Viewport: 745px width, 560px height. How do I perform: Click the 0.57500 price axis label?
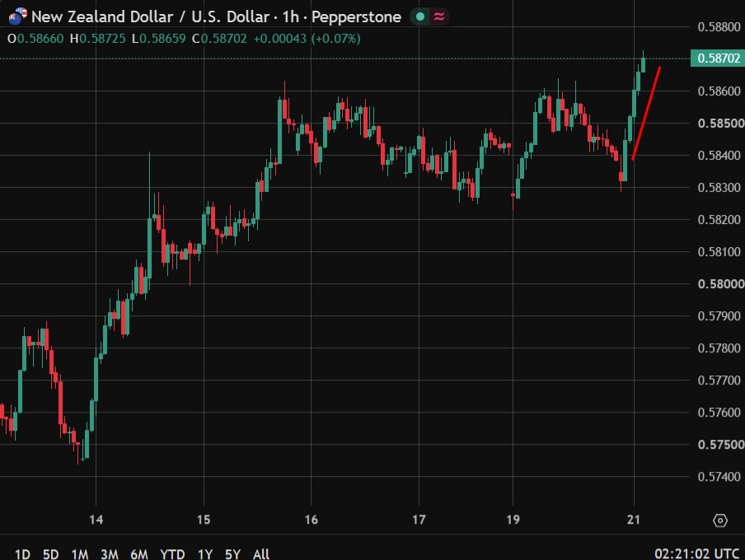pos(721,444)
